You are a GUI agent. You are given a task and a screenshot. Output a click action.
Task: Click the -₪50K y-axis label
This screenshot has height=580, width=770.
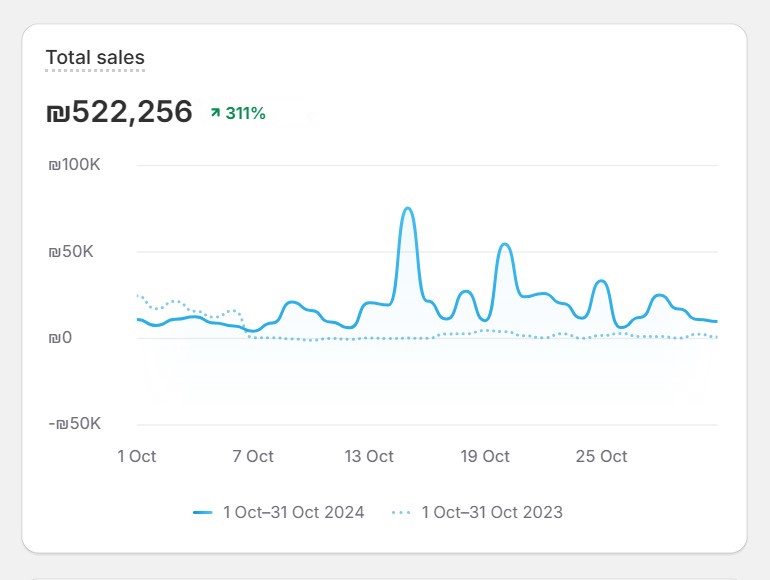[x=75, y=423]
